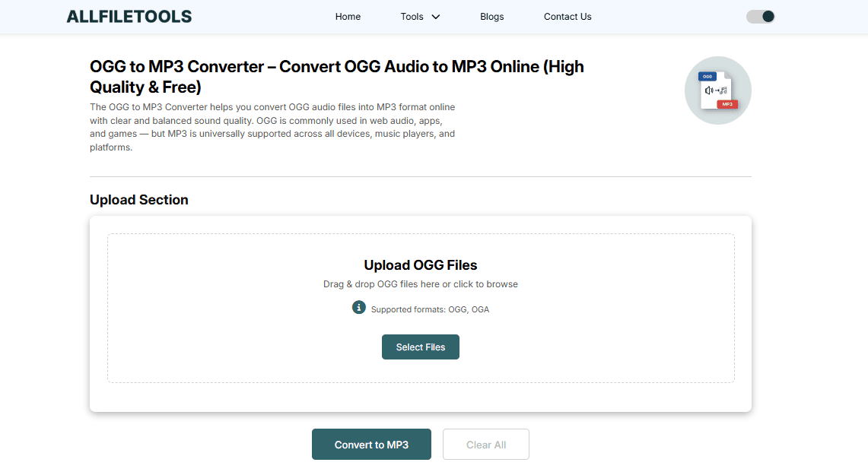The image size is (868, 475).
Task: Open the Blogs page
Action: [x=492, y=17]
